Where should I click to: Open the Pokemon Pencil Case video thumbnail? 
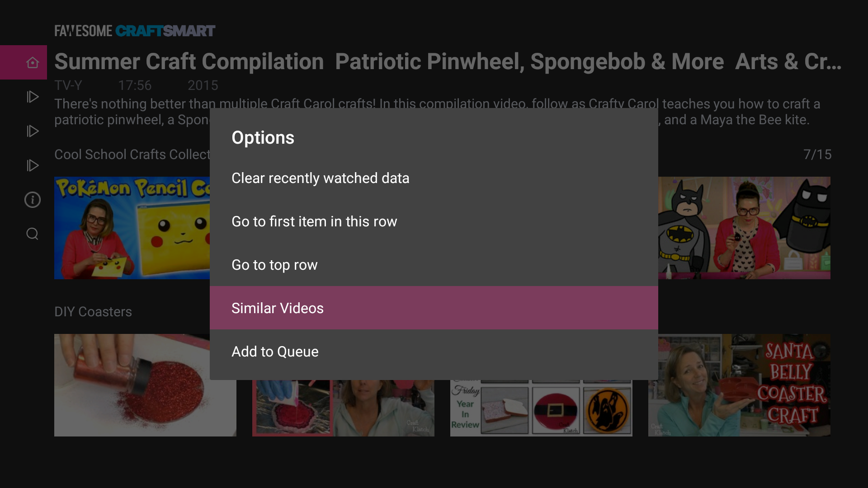(x=131, y=228)
